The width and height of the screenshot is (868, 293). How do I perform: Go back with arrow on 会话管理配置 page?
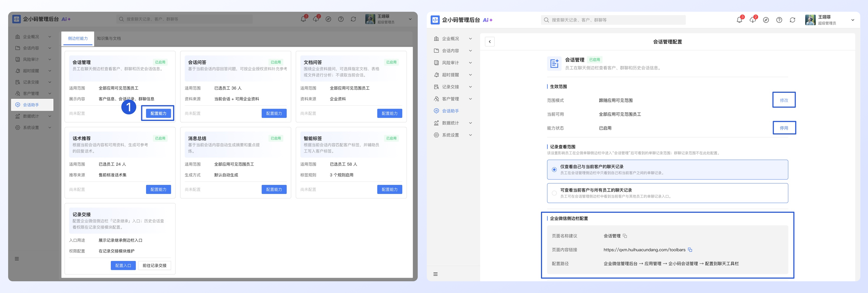490,42
